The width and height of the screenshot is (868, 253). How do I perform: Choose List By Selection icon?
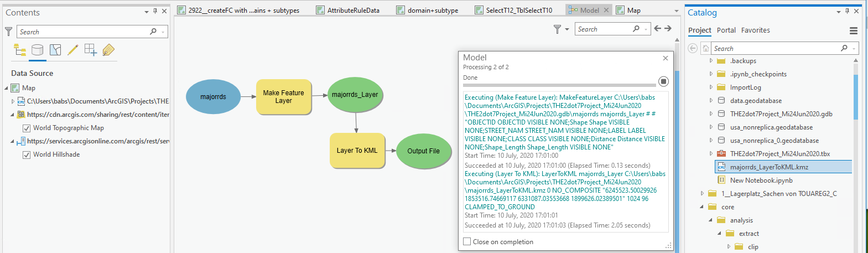pyautogui.click(x=55, y=50)
